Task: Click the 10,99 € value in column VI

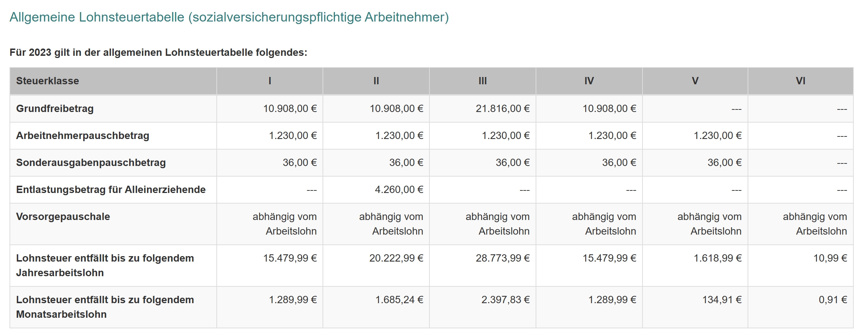Action: (830, 258)
